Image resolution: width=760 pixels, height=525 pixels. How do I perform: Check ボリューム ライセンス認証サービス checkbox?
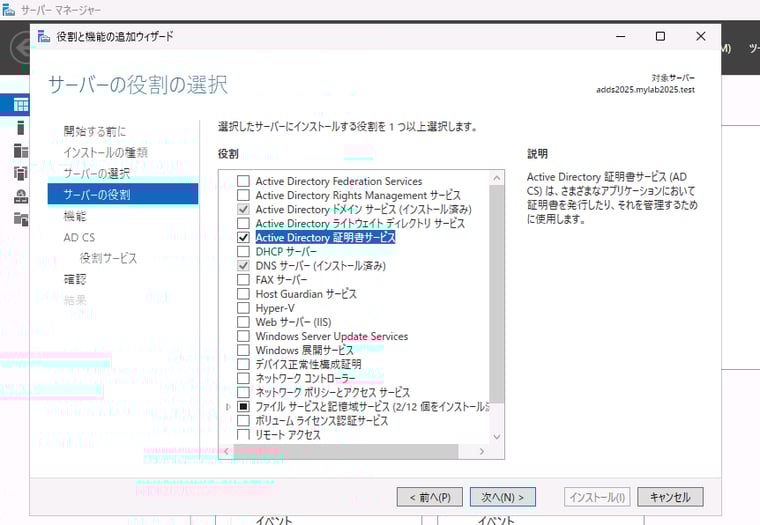click(x=243, y=420)
